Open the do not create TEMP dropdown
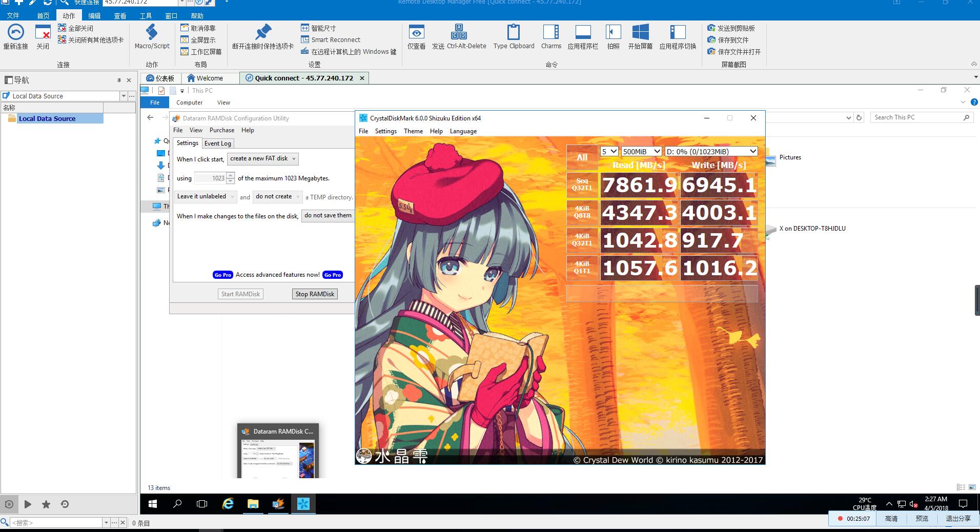980x532 pixels. point(278,197)
